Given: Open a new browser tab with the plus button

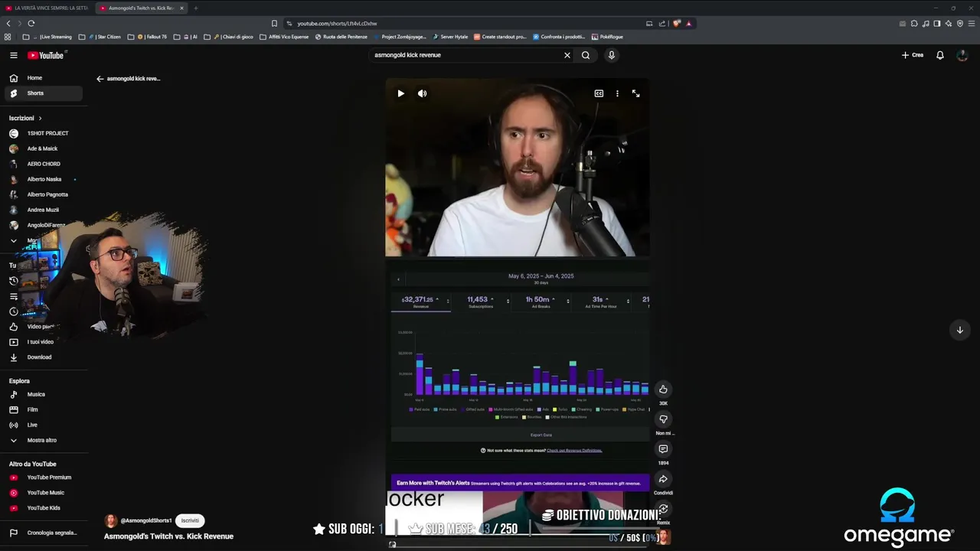Looking at the screenshot, I should pyautogui.click(x=195, y=8).
